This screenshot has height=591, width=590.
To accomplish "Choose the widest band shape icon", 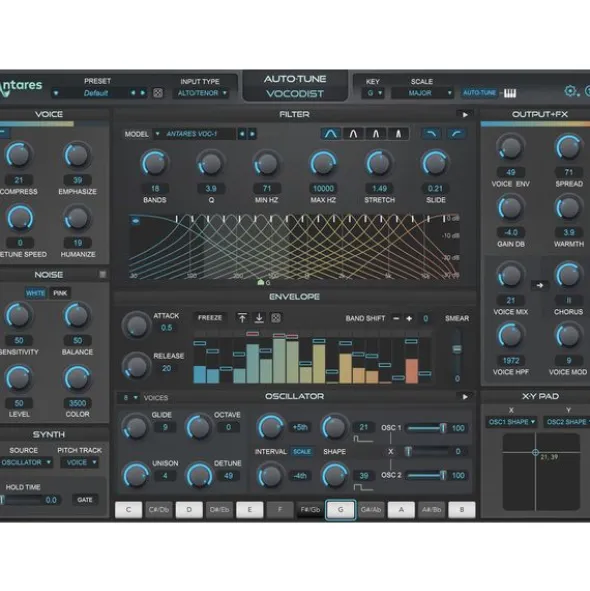I will (331, 134).
